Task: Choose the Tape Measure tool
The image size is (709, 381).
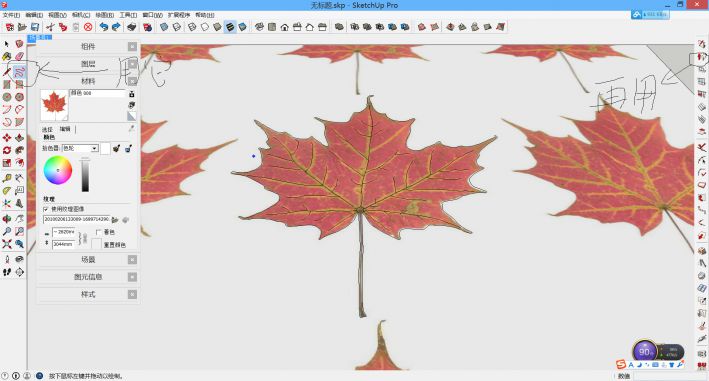Action: pyautogui.click(x=6, y=178)
